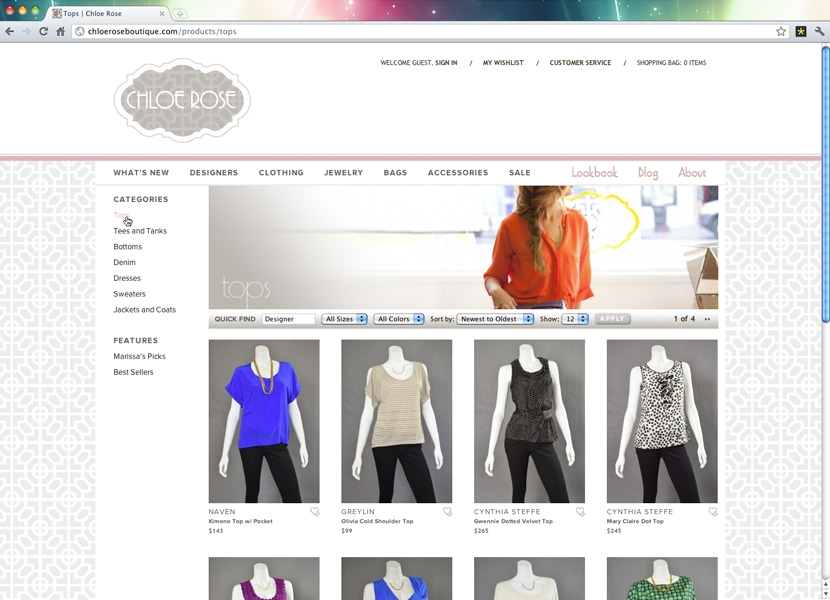Image resolution: width=830 pixels, height=600 pixels.
Task: Open the Clothing menu
Action: coord(281,173)
